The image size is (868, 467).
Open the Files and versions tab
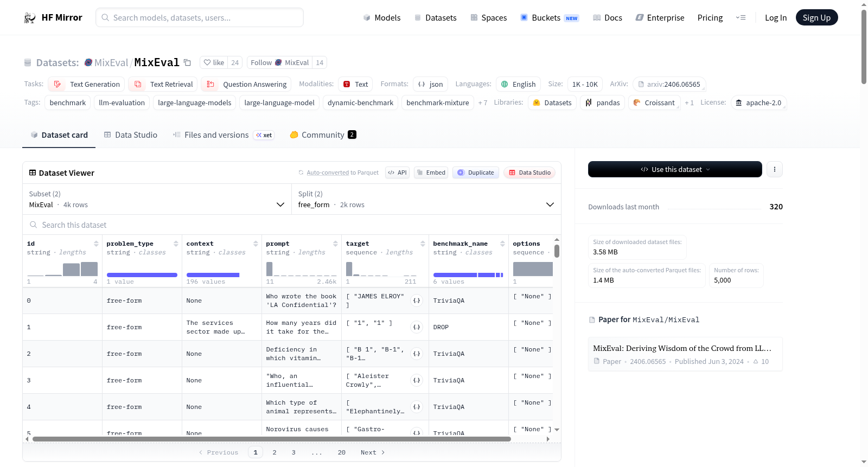pyautogui.click(x=224, y=135)
